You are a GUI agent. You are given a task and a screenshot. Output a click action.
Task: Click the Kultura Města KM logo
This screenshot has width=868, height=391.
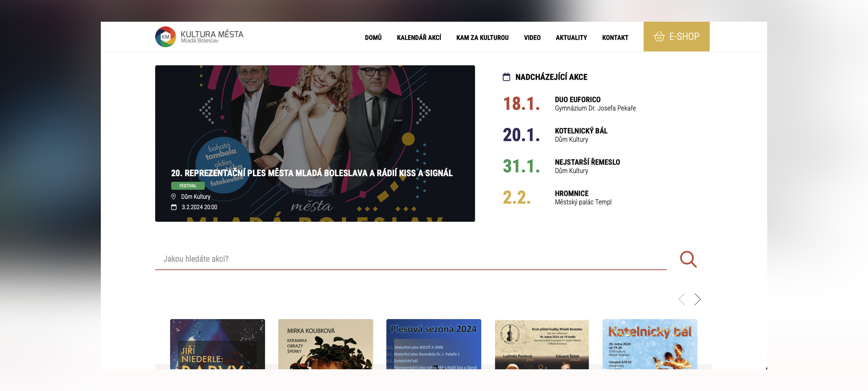pyautogui.click(x=199, y=37)
